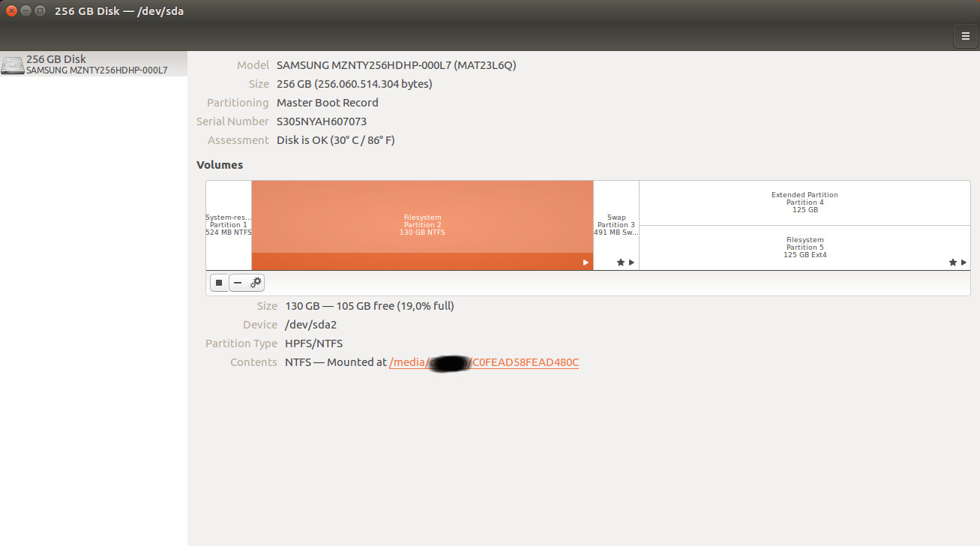Close the Disks window

point(12,11)
